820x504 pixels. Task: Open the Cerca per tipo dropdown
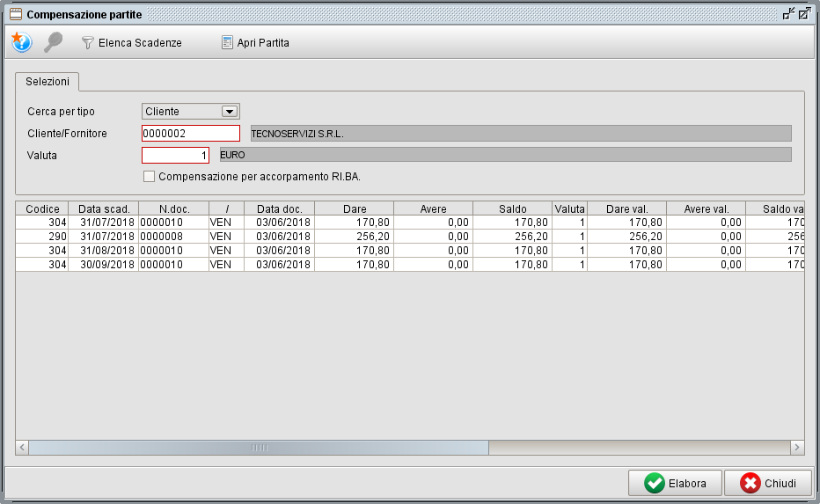click(x=230, y=112)
